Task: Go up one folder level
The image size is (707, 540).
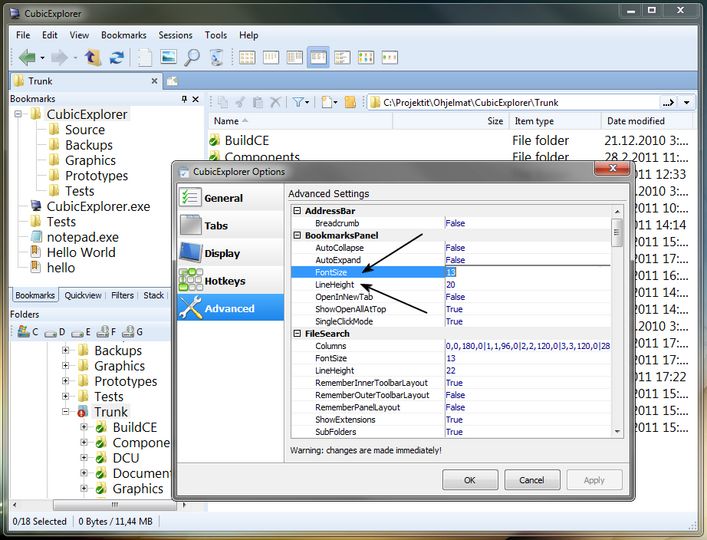Action: tap(92, 58)
